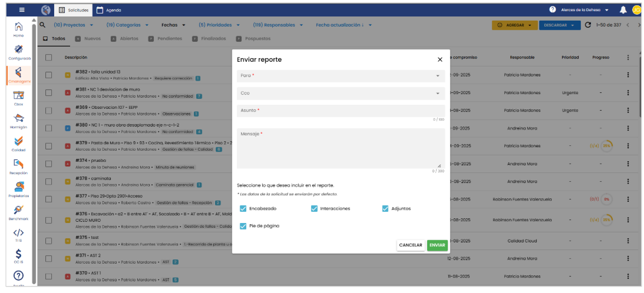Viewport: 644px width, 293px height.
Task: Open the Para recipients dropdown
Action: point(341,76)
